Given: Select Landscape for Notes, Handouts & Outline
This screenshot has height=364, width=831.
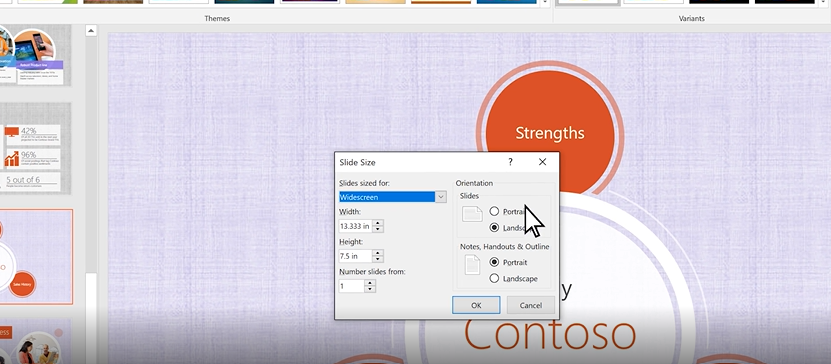Looking at the screenshot, I should [x=494, y=278].
